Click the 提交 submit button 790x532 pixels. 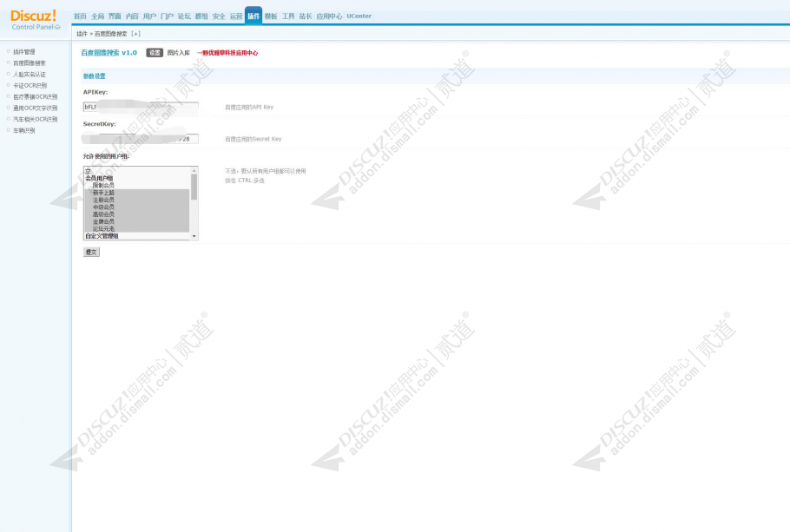(x=91, y=252)
